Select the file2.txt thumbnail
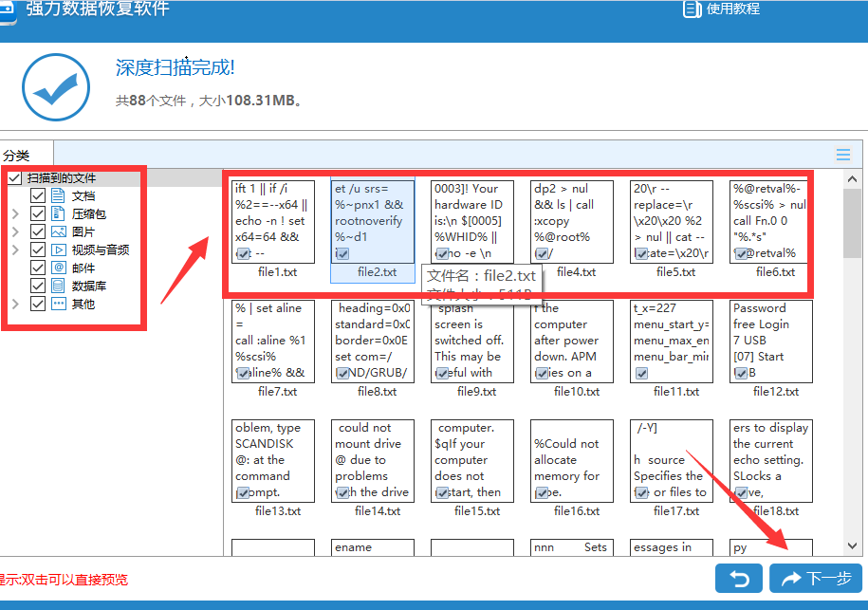The width and height of the screenshot is (868, 610). 373,222
